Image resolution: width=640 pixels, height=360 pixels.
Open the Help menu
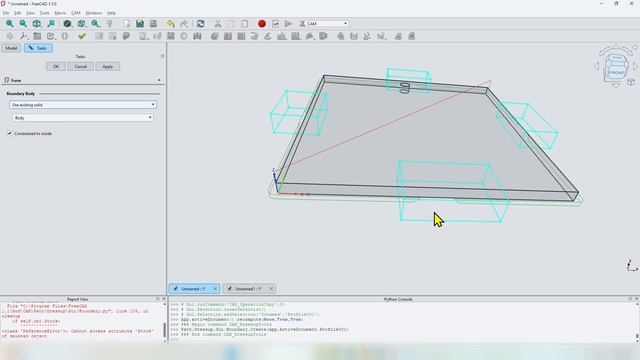[111, 13]
